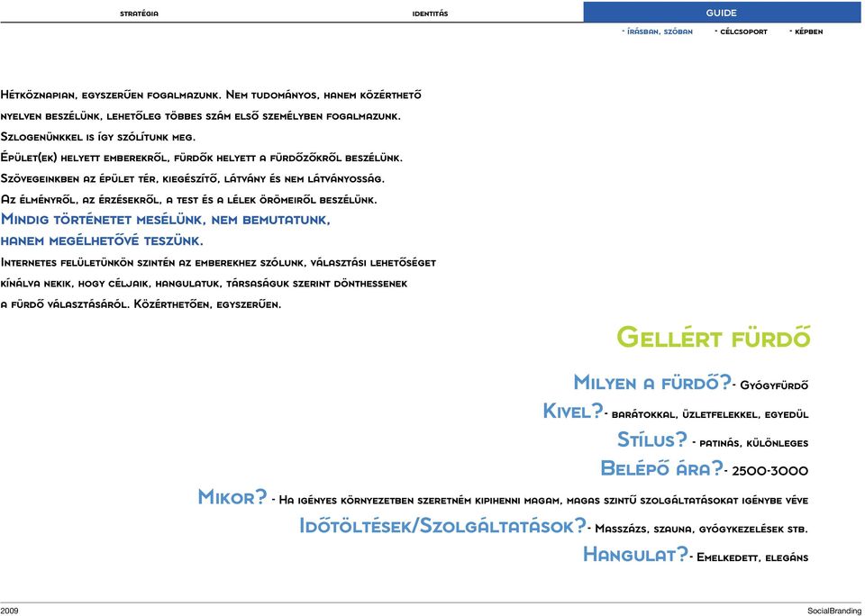
Task: Click the 'Stílus?' question
Action: (x=652, y=439)
